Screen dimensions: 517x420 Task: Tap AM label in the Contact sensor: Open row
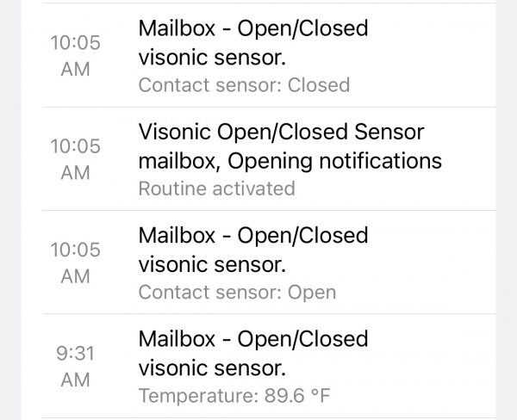point(76,276)
